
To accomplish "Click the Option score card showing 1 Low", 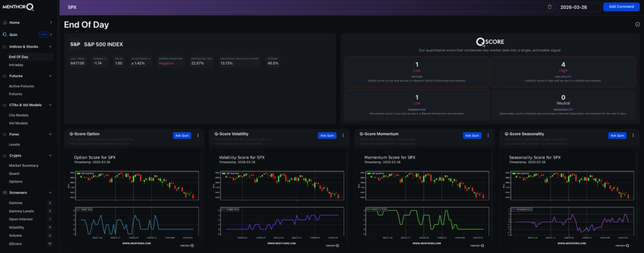I will (417, 72).
